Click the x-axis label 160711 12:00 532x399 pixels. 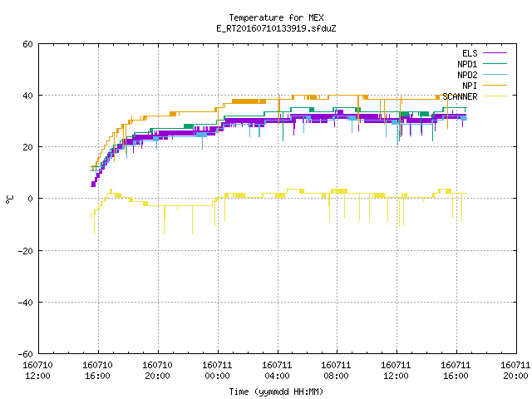[396, 371]
